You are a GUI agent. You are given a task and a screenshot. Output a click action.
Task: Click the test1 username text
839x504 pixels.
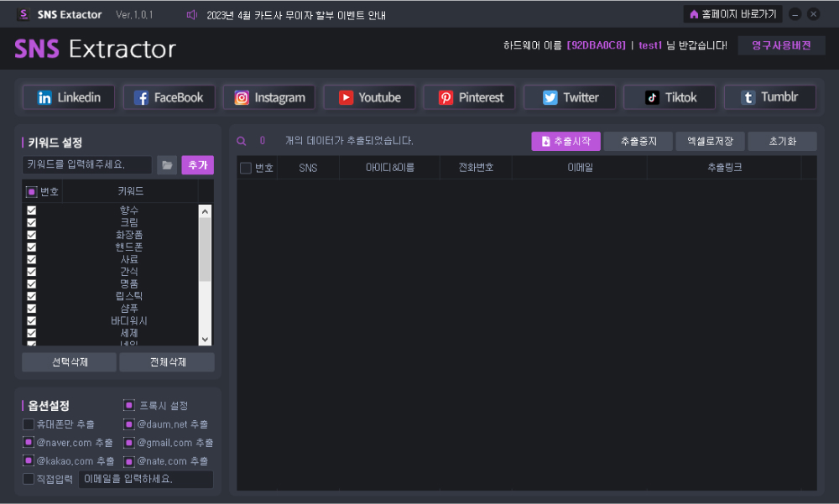pyautogui.click(x=650, y=45)
